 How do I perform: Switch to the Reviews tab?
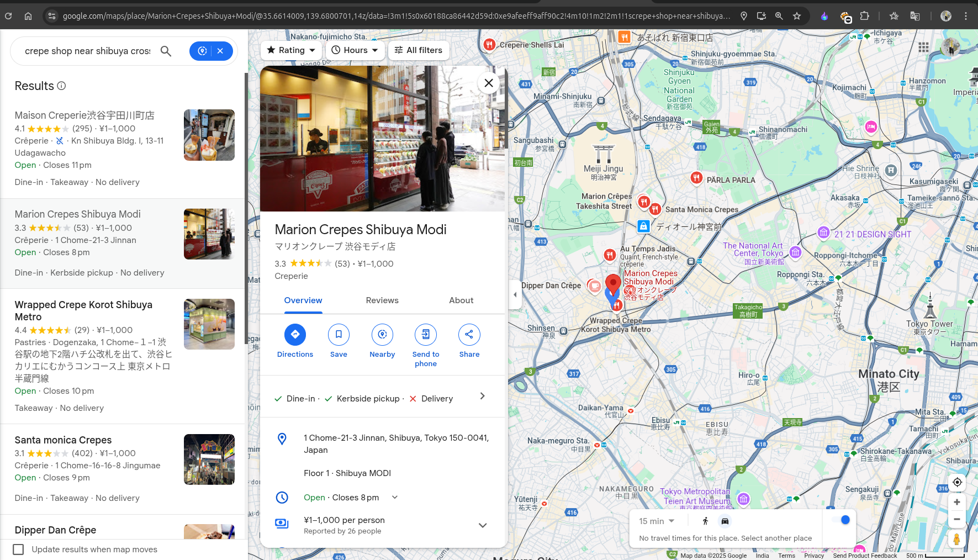[x=382, y=300]
